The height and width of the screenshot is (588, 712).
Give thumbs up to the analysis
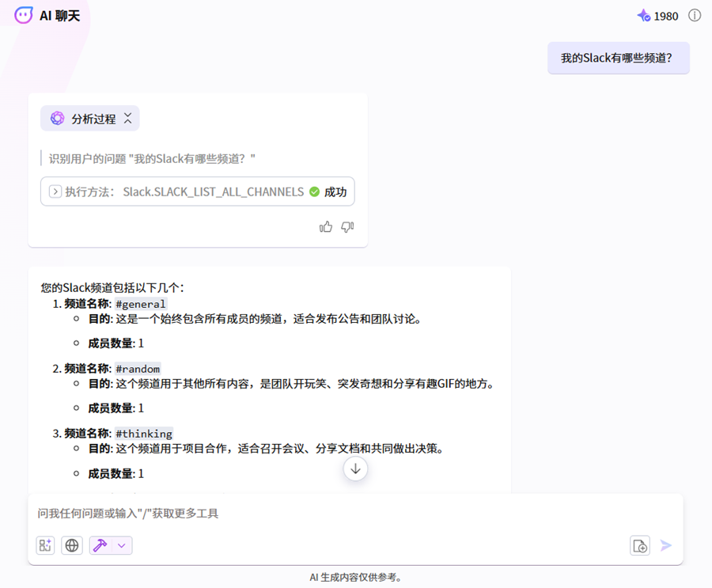click(x=326, y=227)
